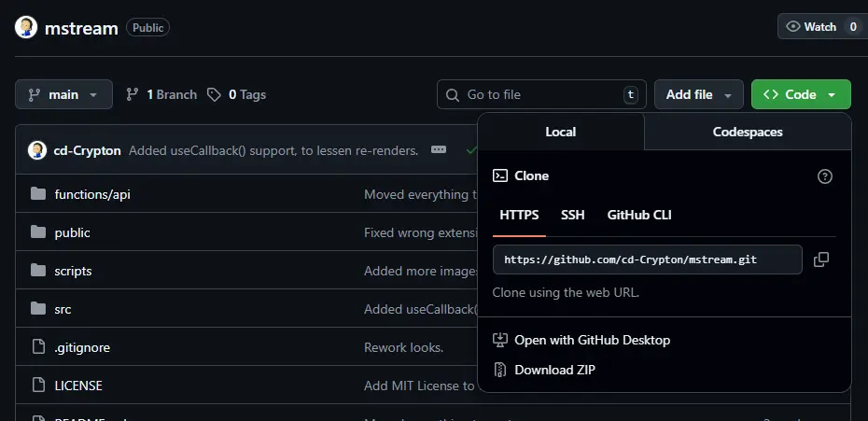Open the functions/api folder
Image resolution: width=868 pixels, height=421 pixels.
[92, 194]
